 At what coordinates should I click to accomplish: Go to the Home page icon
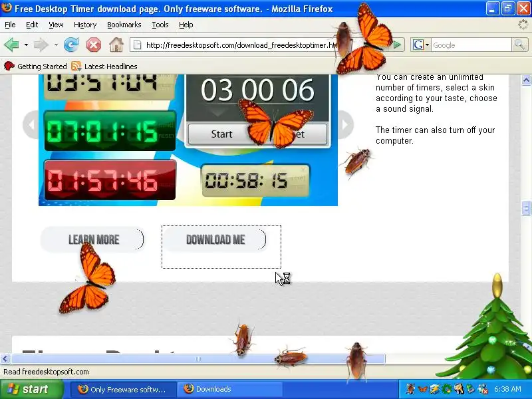coord(116,45)
